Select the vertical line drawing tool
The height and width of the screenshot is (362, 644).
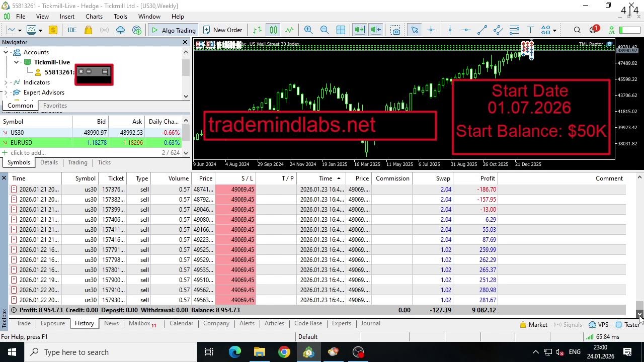point(450,30)
